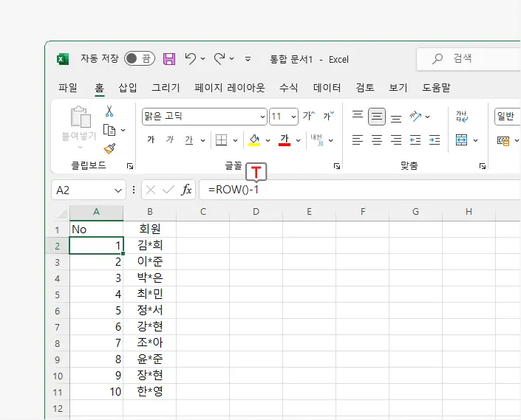521x420 pixels.
Task: Toggle italic formatting
Action: [170, 140]
